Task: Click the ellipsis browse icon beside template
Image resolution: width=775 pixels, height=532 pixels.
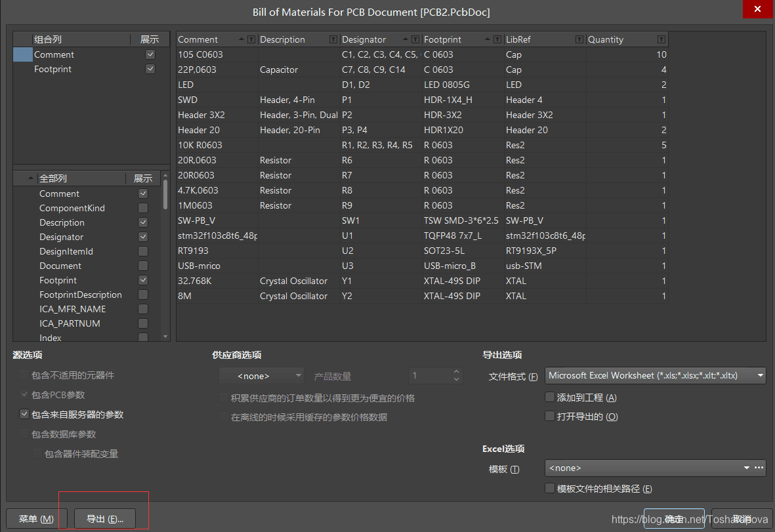Action: 759,468
